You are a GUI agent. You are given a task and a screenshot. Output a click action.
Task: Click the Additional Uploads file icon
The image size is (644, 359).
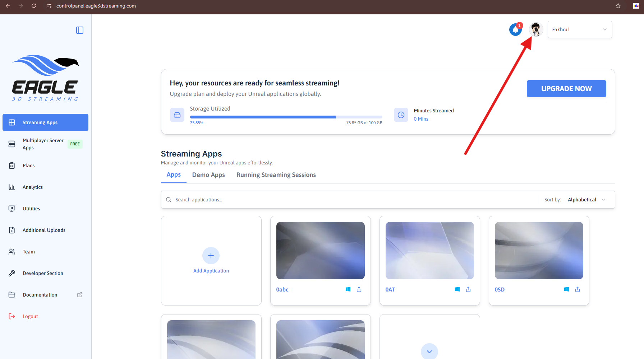(12, 230)
